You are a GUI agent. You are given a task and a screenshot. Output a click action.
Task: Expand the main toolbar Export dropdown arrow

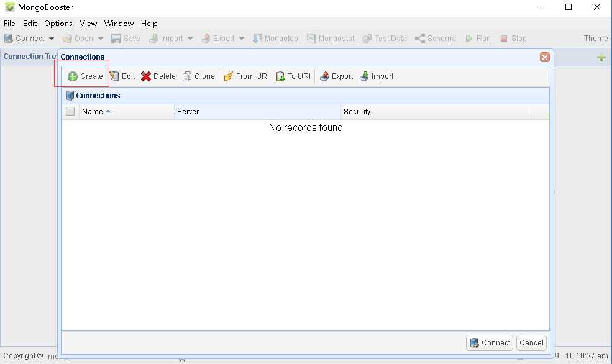point(242,39)
